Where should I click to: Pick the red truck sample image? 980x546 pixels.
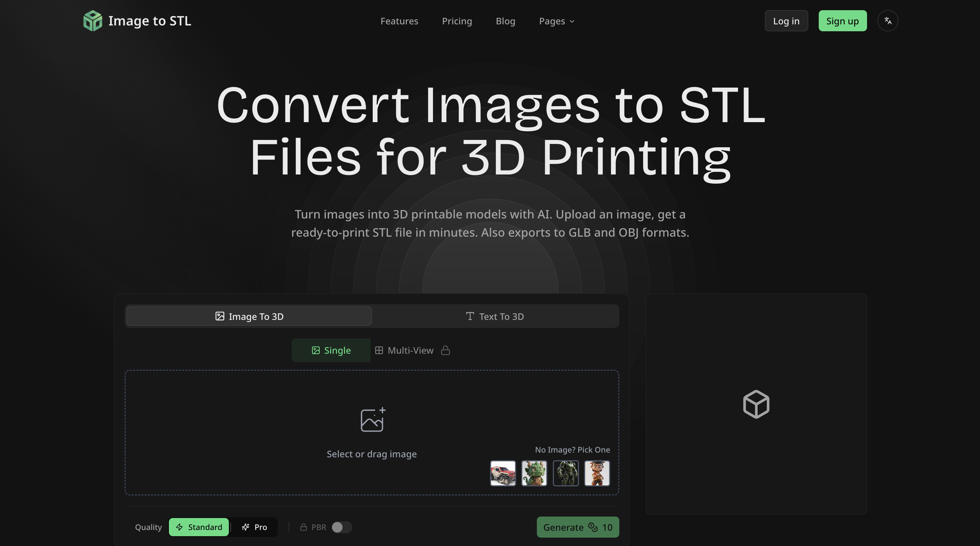point(503,474)
